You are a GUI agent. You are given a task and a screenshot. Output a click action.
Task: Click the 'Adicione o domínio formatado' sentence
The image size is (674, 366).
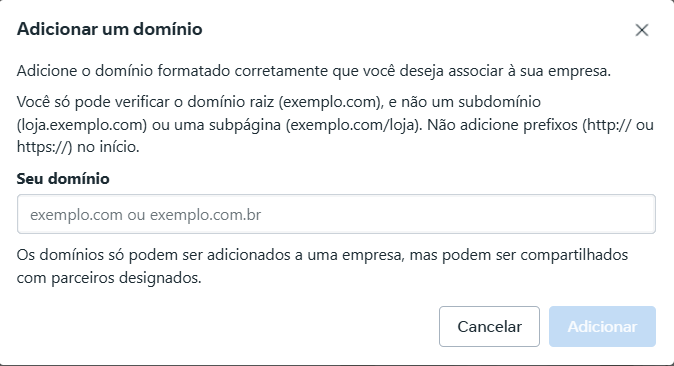click(x=314, y=71)
